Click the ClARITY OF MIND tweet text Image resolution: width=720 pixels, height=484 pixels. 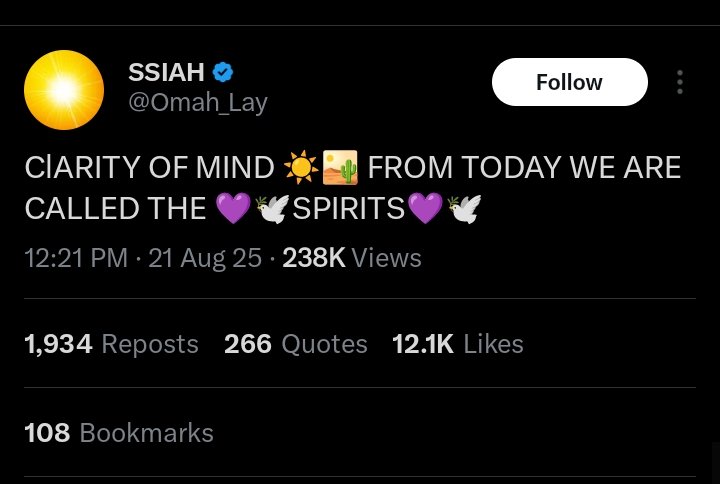click(149, 167)
